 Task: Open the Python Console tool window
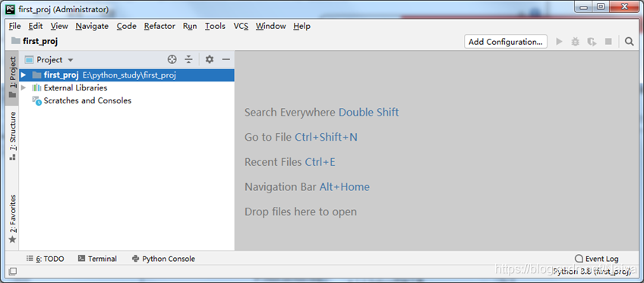163,259
